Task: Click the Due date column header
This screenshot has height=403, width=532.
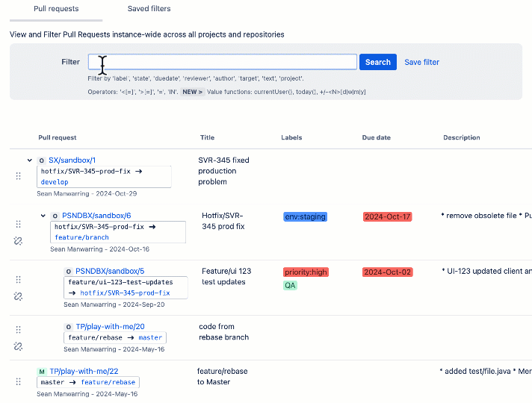Action: click(377, 137)
